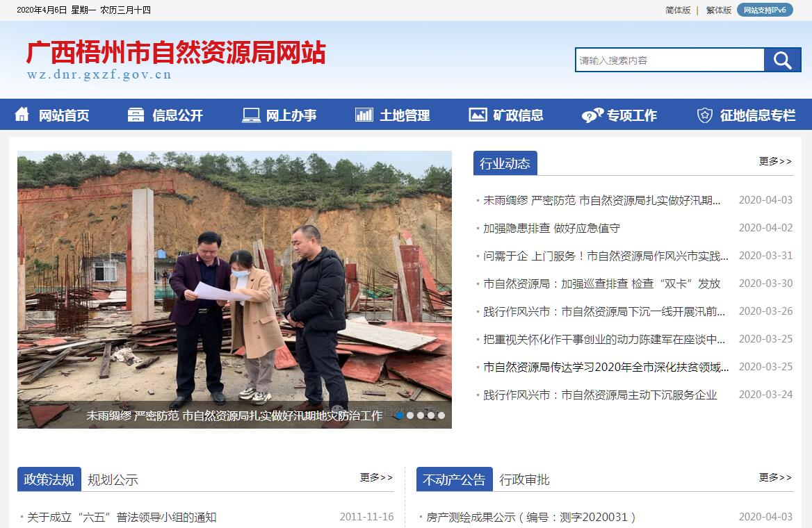
Task: Click the magnifying glass search button
Action: tap(782, 60)
